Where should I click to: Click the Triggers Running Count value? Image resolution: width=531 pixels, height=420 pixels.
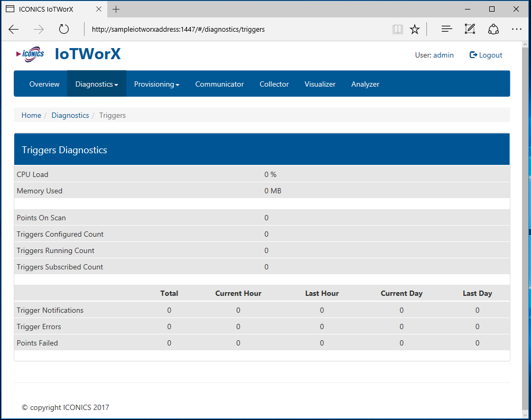266,250
